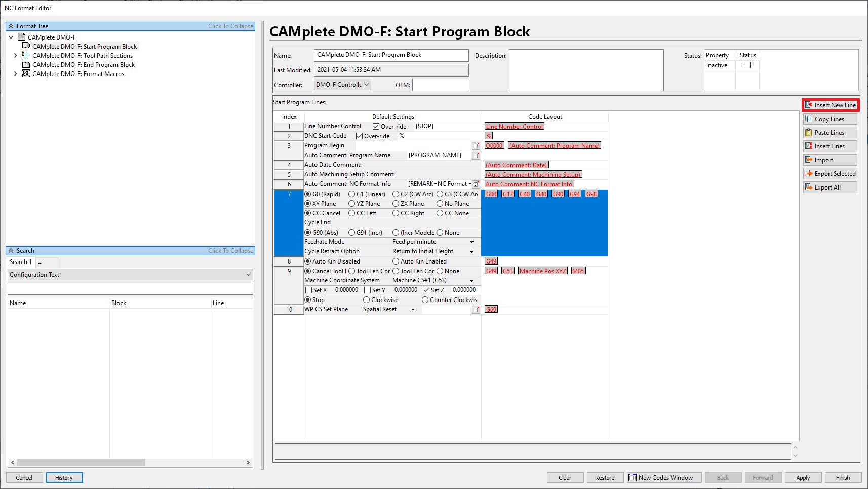Select End Program Block tree icon
Screen dimensions: 868x489
pyautogui.click(x=26, y=64)
